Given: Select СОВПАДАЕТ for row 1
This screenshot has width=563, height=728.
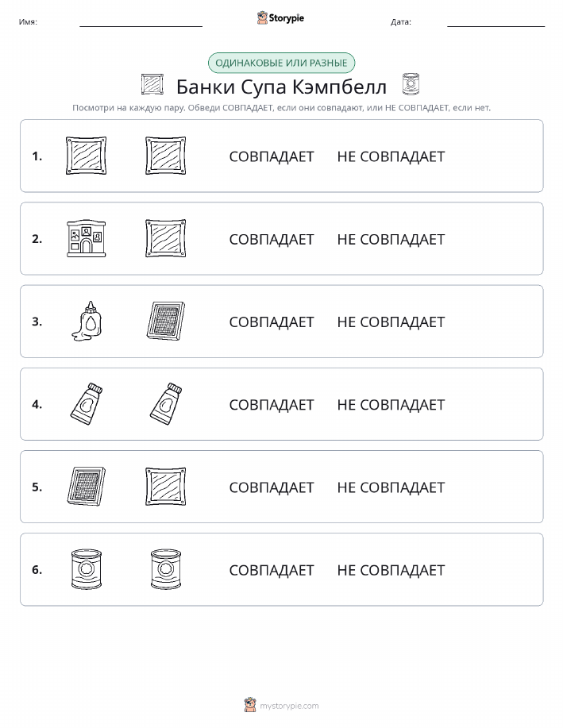Looking at the screenshot, I should coord(272,156).
